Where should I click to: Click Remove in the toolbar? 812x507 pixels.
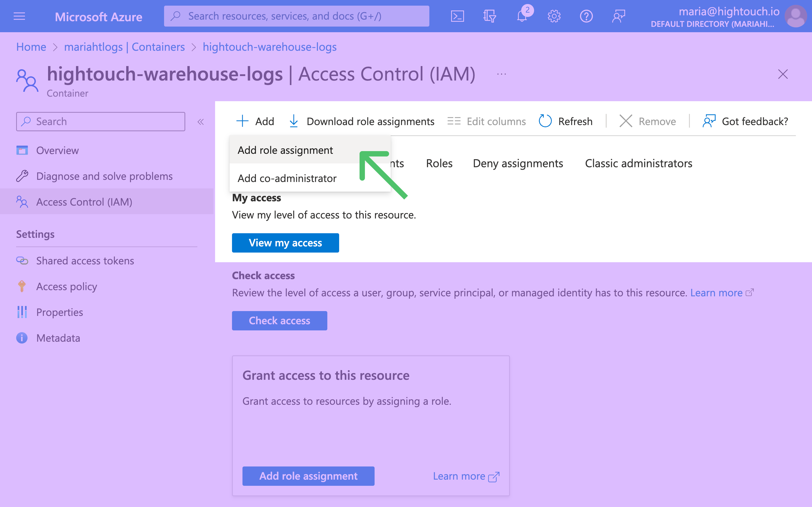(647, 121)
